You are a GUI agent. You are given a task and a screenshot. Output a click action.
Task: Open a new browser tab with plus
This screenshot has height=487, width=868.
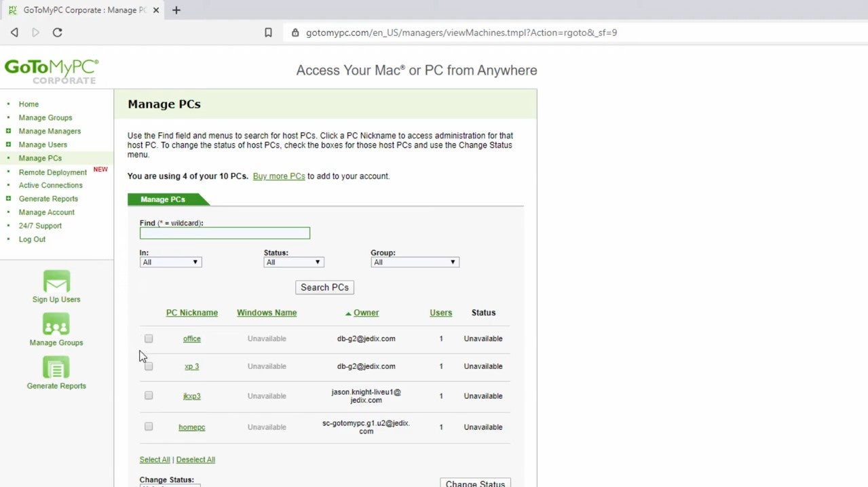(176, 10)
